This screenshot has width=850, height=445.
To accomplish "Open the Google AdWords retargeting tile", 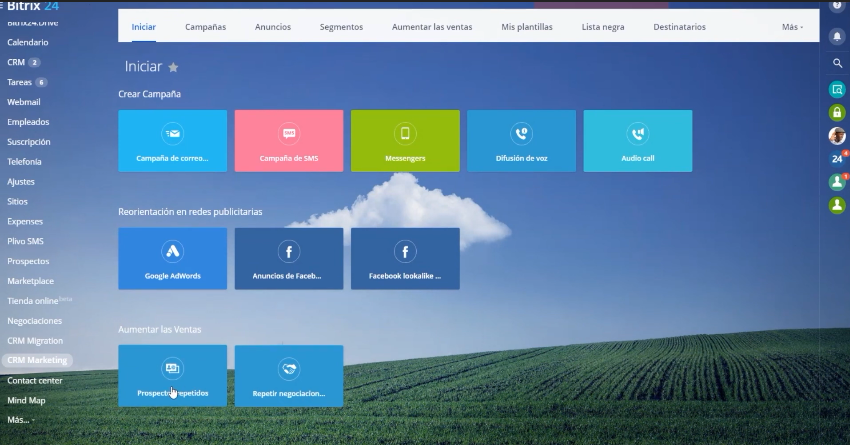I will pyautogui.click(x=172, y=259).
